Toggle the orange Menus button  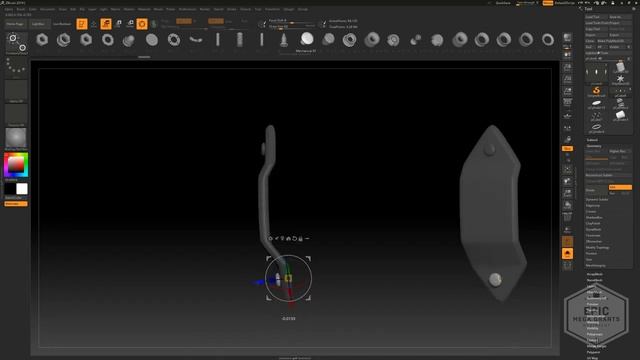[548, 3]
